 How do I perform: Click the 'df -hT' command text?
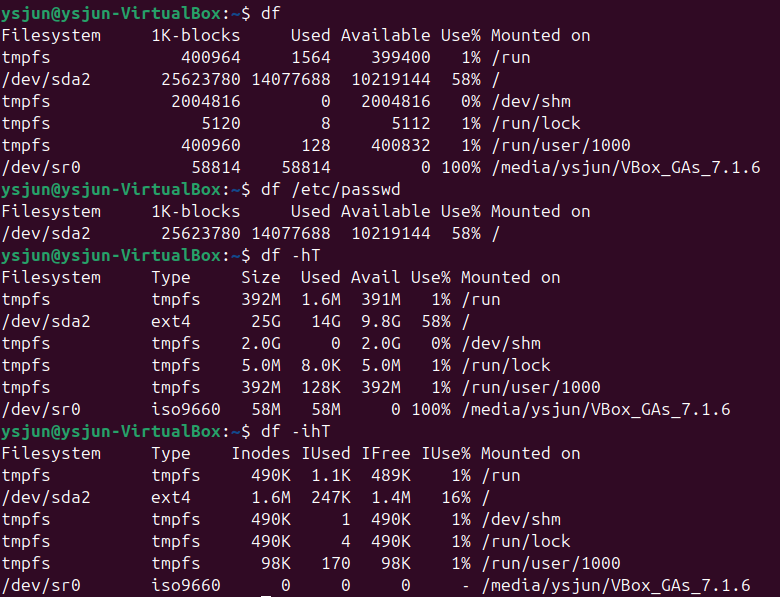click(291, 256)
